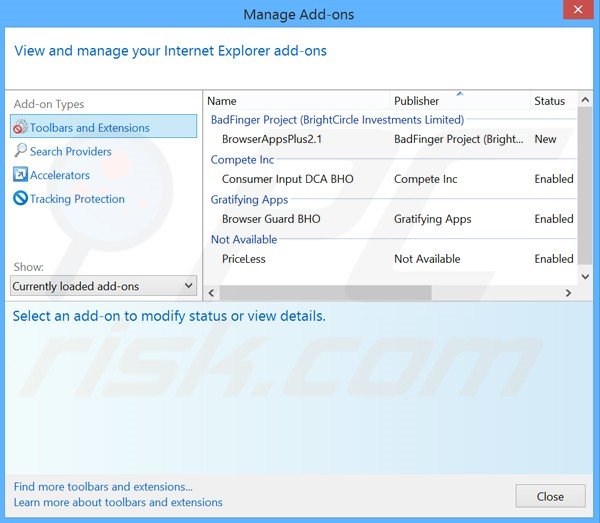Sort list by Name column header
600x523 pixels.
pyautogui.click(x=222, y=101)
